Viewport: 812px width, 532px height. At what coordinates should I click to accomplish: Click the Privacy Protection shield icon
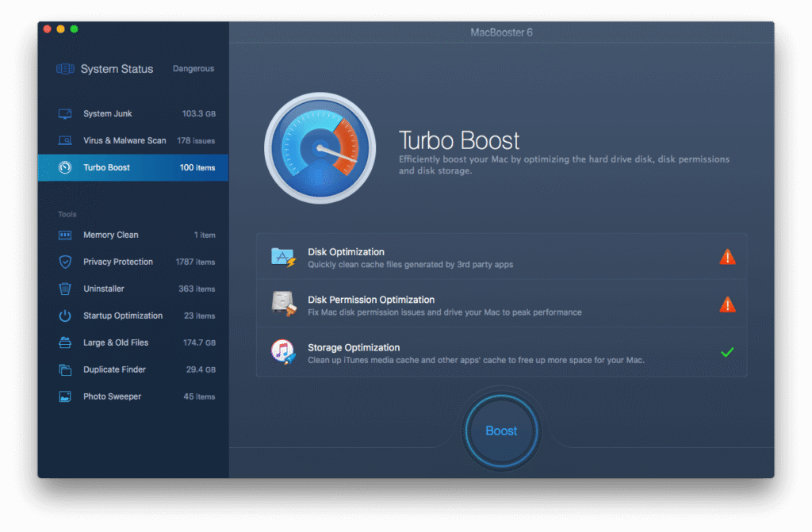tap(65, 262)
